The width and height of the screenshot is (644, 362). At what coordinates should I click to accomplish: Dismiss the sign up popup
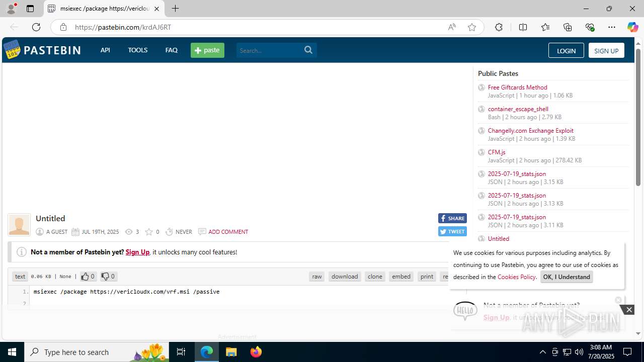[x=618, y=300]
